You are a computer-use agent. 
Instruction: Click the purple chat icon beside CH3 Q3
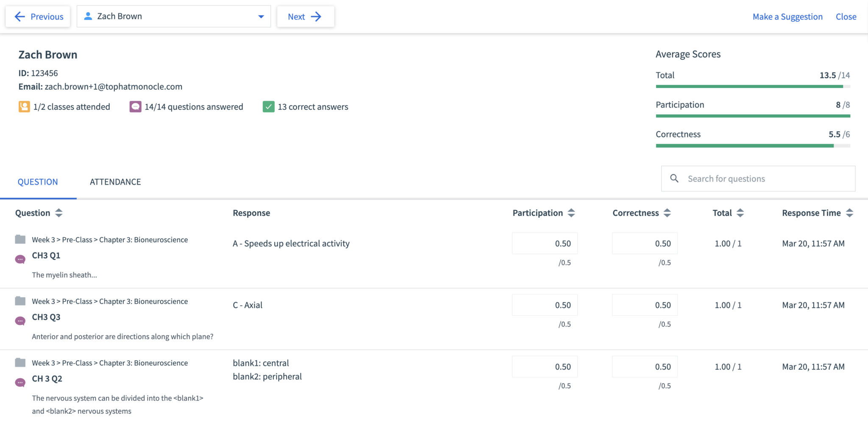tap(20, 321)
